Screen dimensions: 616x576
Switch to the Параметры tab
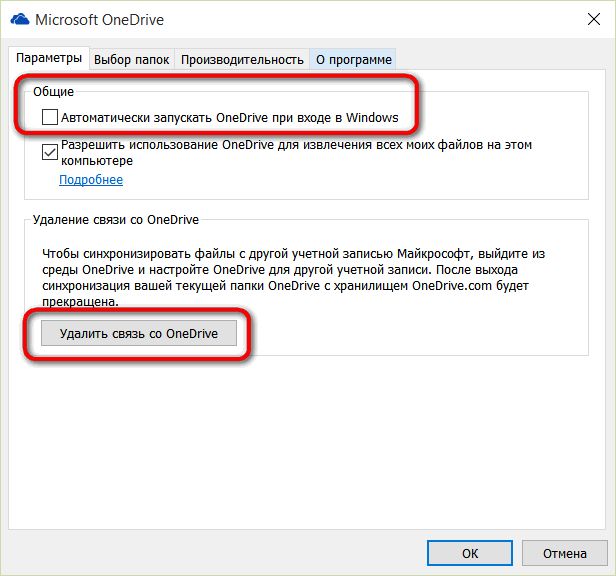click(x=49, y=58)
